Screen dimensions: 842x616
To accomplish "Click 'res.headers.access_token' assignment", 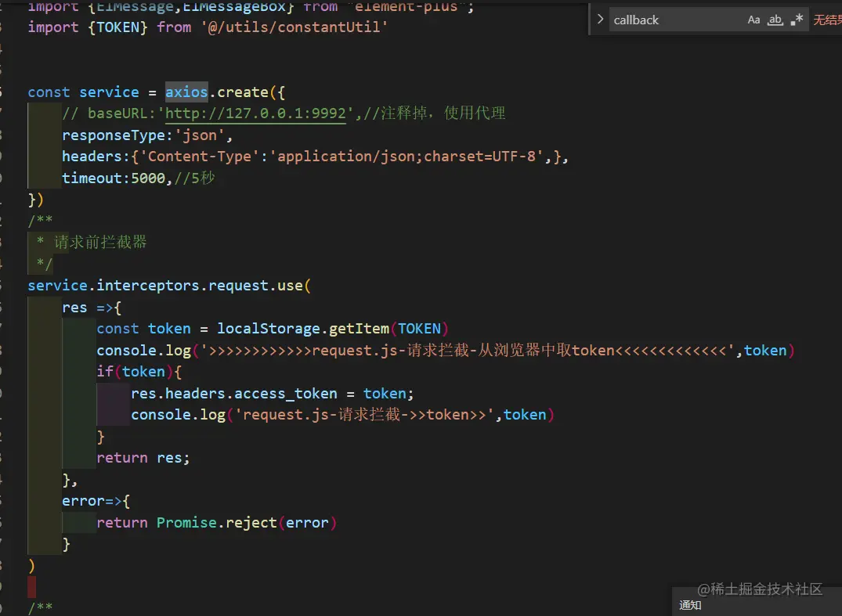I will pos(234,394).
